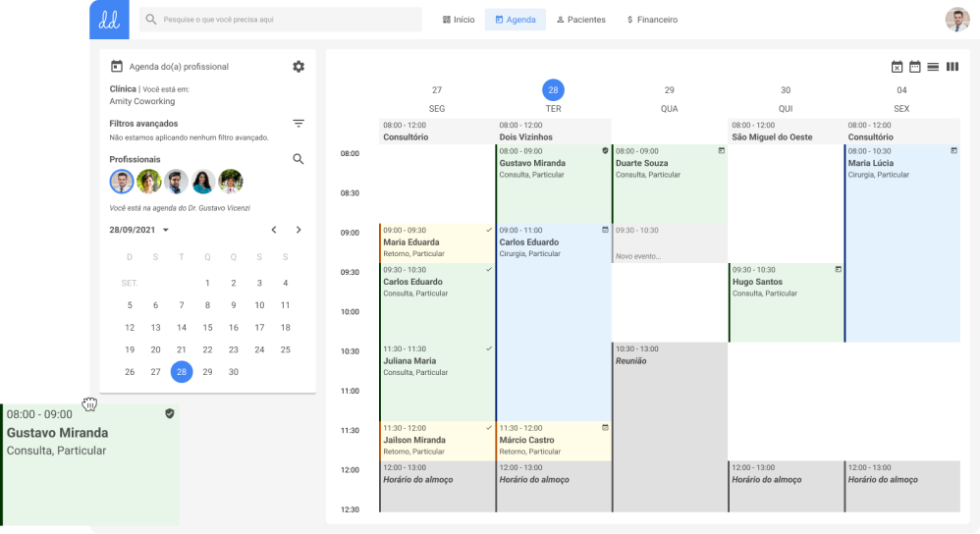Select the 29 QUA day header
The height and width of the screenshot is (534, 980).
670,99
